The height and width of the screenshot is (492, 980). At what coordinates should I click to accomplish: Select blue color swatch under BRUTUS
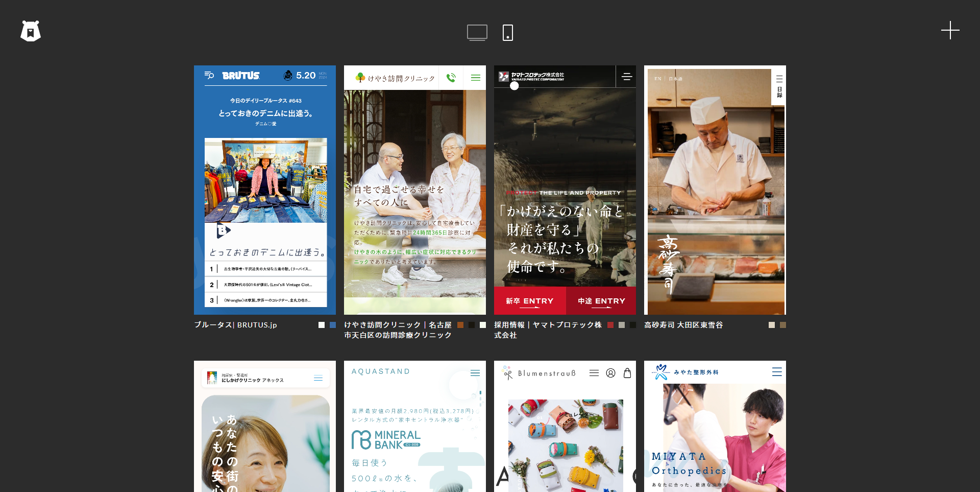click(x=333, y=325)
